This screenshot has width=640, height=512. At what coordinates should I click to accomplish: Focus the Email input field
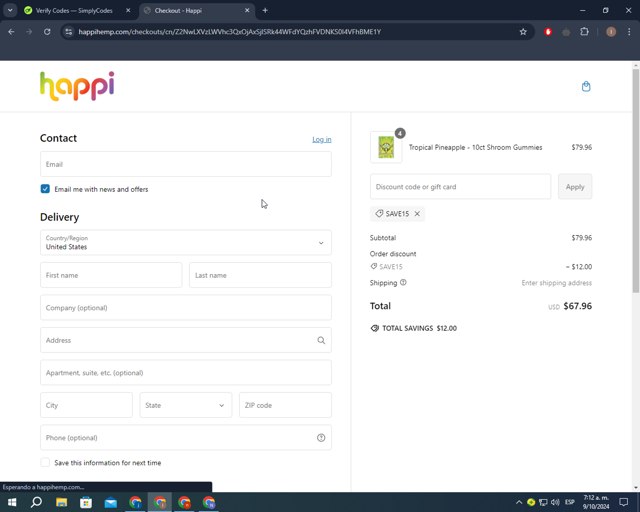pos(186,164)
